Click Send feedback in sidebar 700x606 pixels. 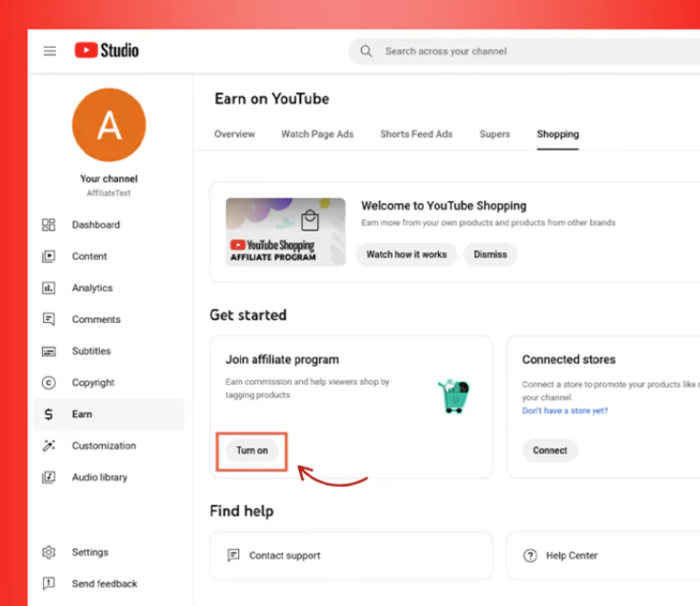click(109, 584)
